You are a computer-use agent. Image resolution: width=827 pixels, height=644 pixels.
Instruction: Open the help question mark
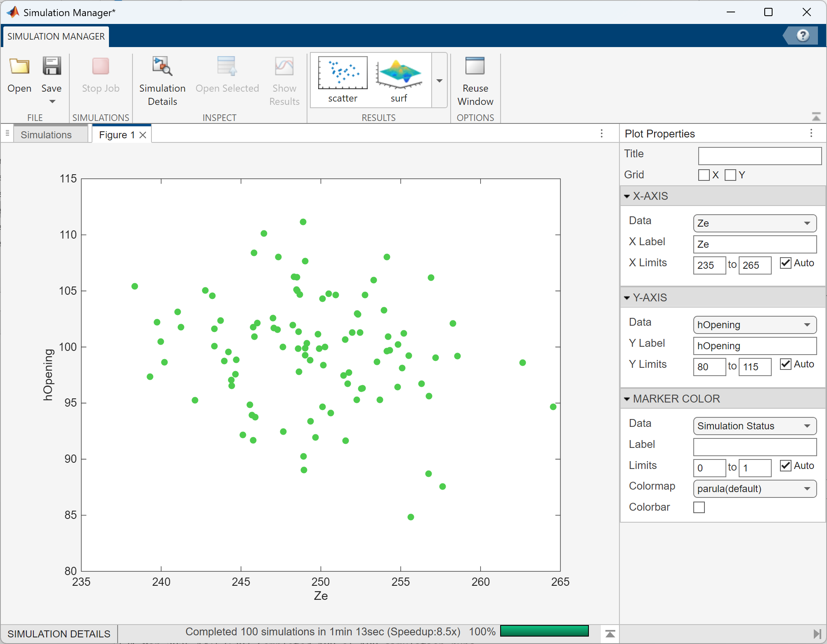click(803, 36)
